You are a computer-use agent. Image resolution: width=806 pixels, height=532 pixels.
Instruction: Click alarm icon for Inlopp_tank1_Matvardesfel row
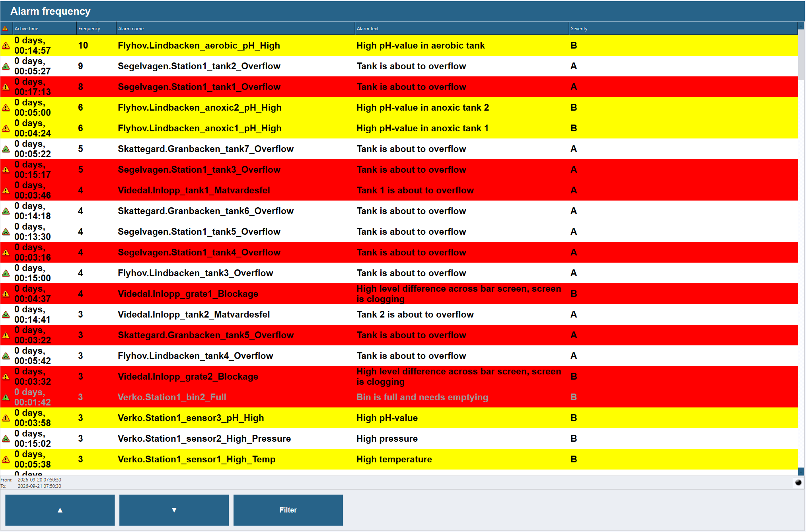click(6, 191)
